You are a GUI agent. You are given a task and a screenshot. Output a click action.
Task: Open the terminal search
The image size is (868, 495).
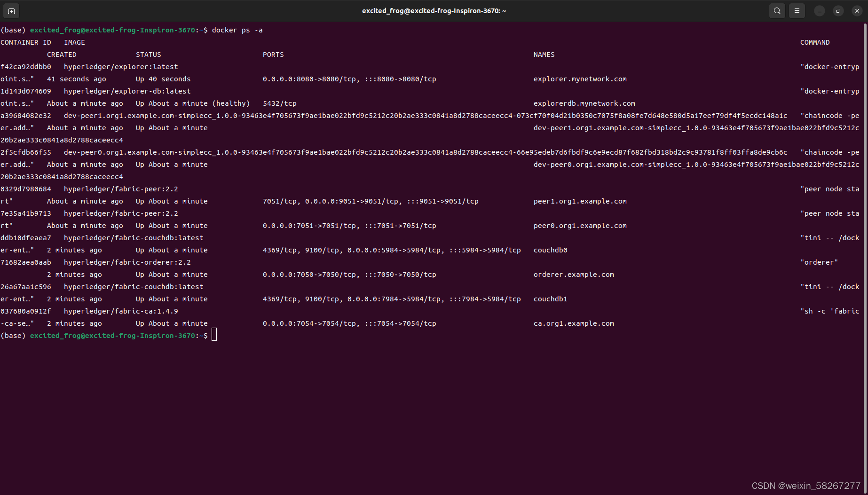pyautogui.click(x=777, y=11)
